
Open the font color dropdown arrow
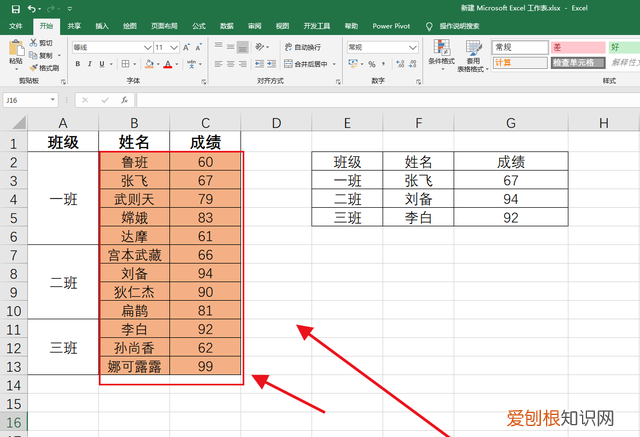pos(177,64)
